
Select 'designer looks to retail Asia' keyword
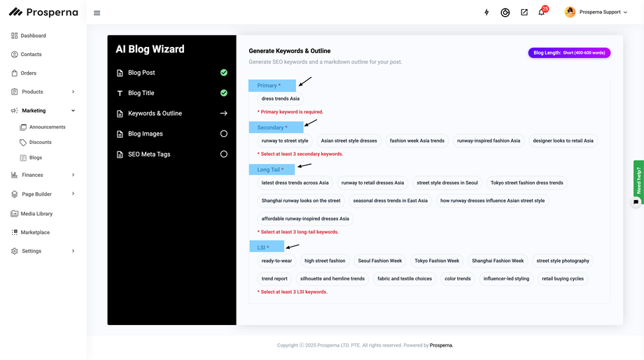pyautogui.click(x=563, y=141)
